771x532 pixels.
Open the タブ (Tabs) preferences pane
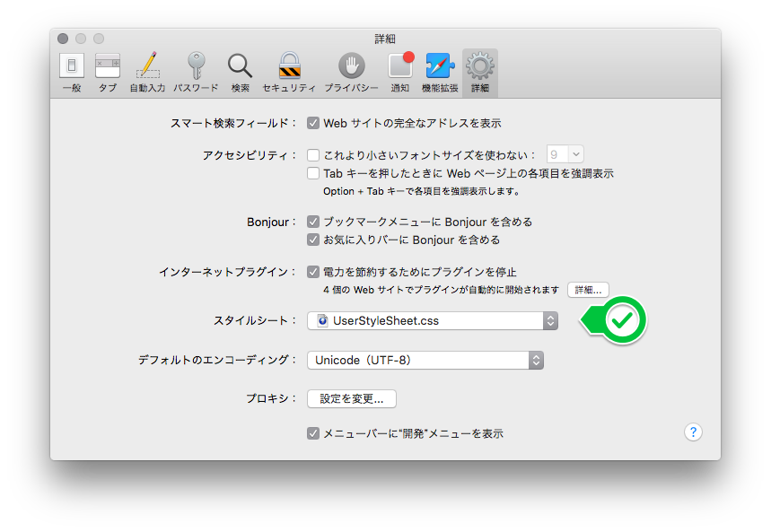(108, 73)
